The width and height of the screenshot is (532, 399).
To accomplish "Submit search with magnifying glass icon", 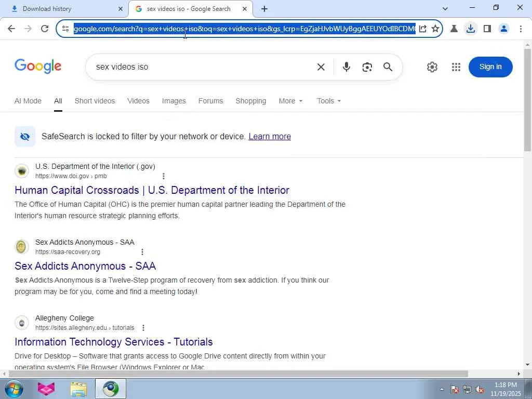I will click(388, 67).
